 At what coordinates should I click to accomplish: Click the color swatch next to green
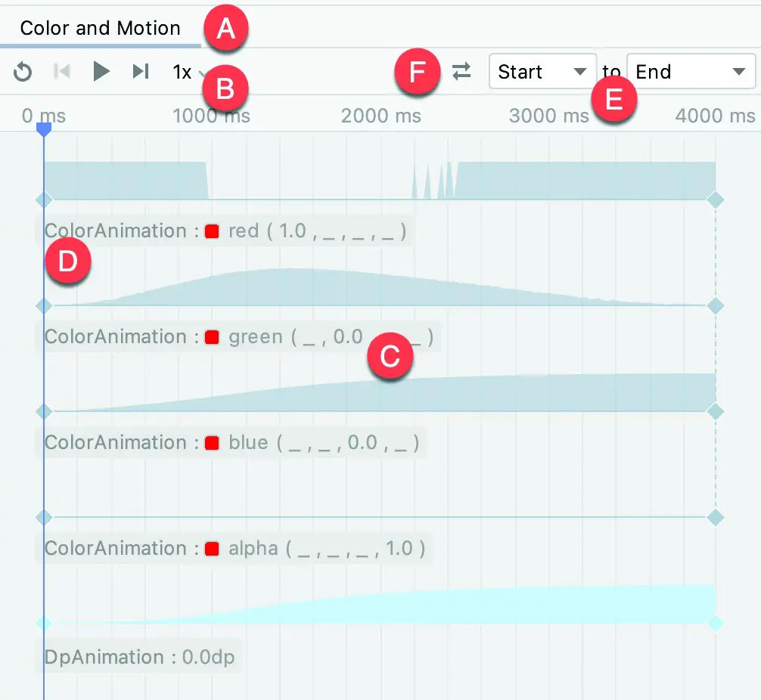click(212, 337)
